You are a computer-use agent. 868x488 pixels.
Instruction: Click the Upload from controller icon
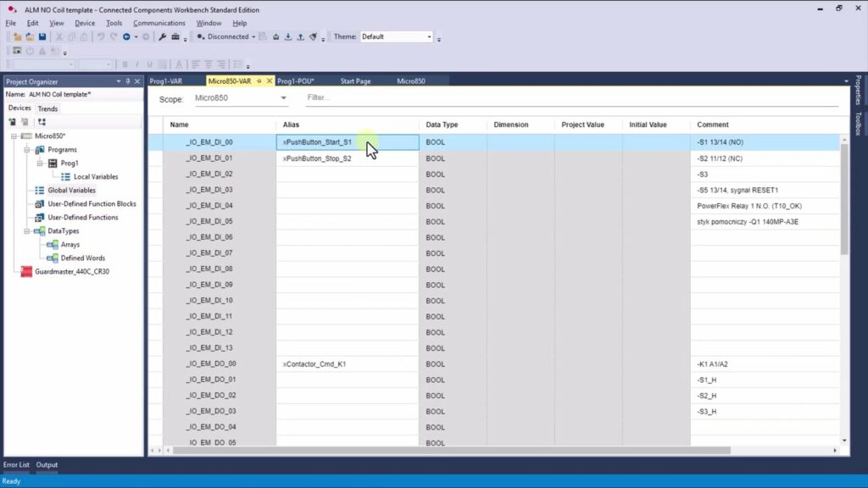pyautogui.click(x=301, y=37)
